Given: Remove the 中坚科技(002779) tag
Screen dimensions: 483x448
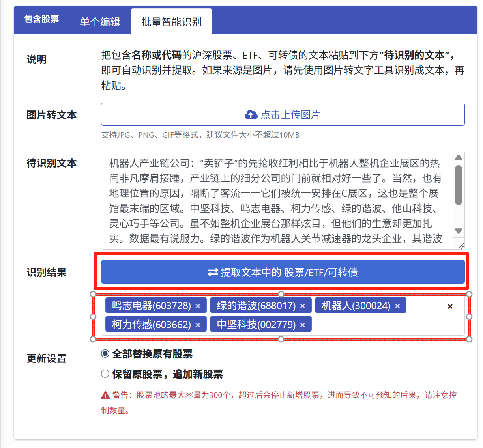Looking at the screenshot, I should coord(303,325).
